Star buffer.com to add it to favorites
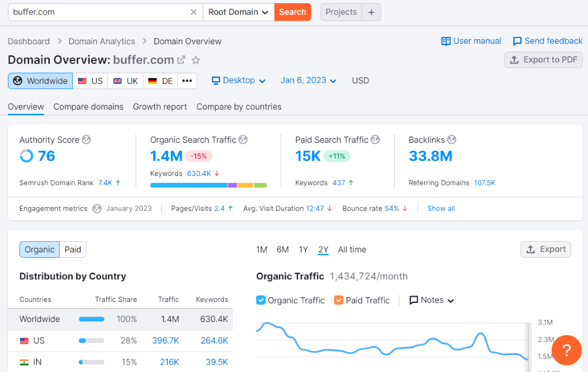588x372 pixels. click(x=195, y=60)
